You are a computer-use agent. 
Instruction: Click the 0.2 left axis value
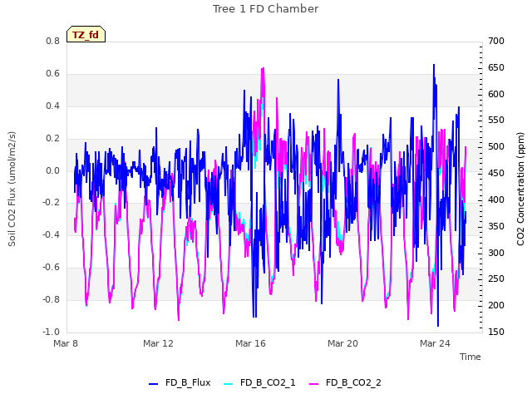[52, 139]
